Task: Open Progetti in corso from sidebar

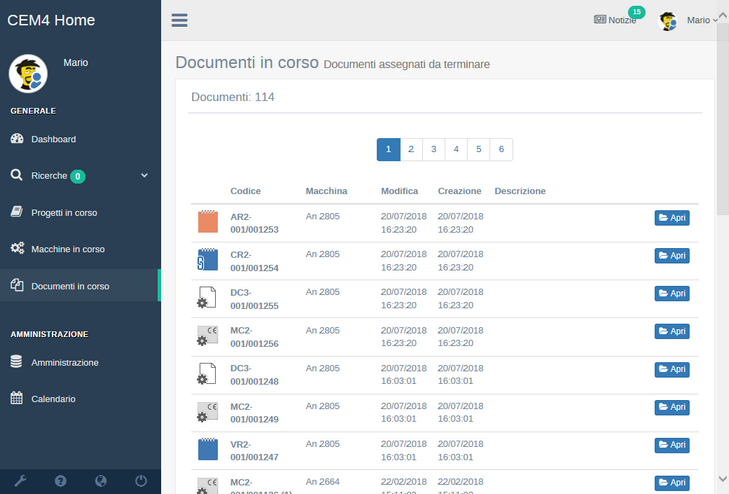Action: (64, 212)
